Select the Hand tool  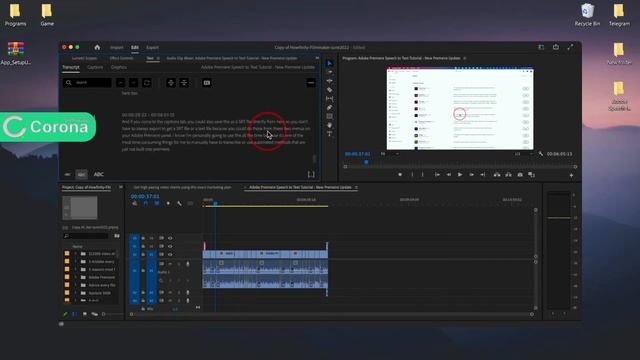[x=329, y=125]
